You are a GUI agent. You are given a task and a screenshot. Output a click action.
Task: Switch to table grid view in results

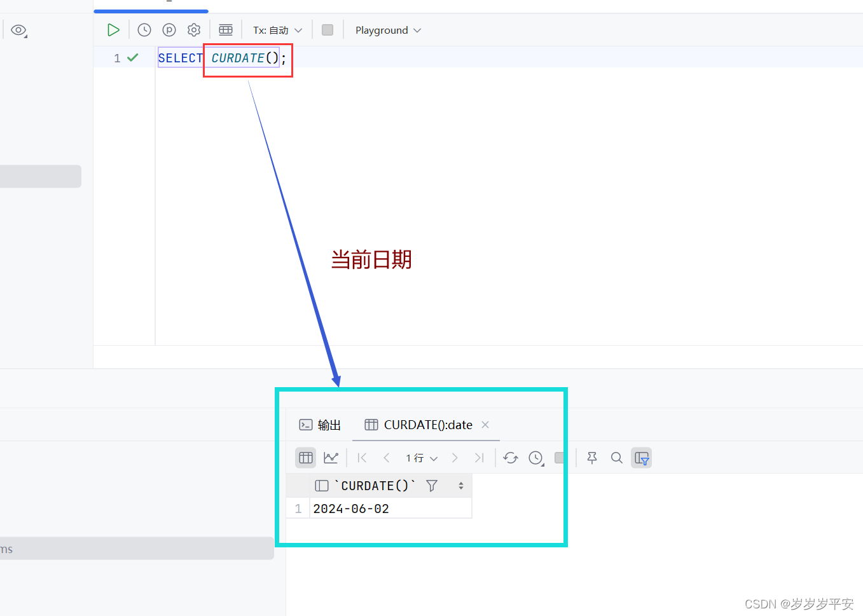[306, 458]
